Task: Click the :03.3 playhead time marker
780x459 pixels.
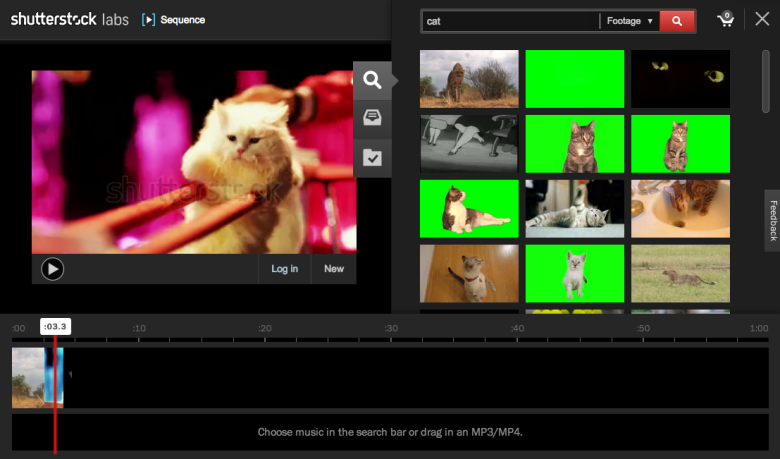Action: point(55,326)
